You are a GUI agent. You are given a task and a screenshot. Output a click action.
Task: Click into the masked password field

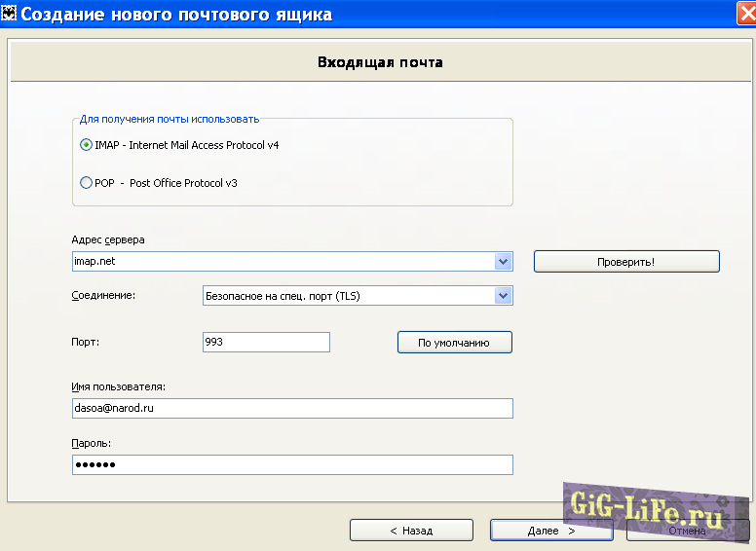tap(292, 465)
